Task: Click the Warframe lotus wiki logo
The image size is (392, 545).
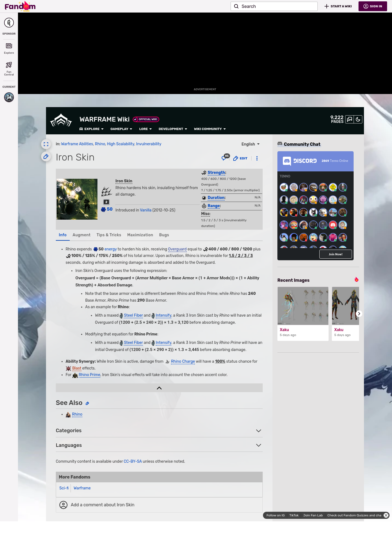Action: pyautogui.click(x=61, y=120)
